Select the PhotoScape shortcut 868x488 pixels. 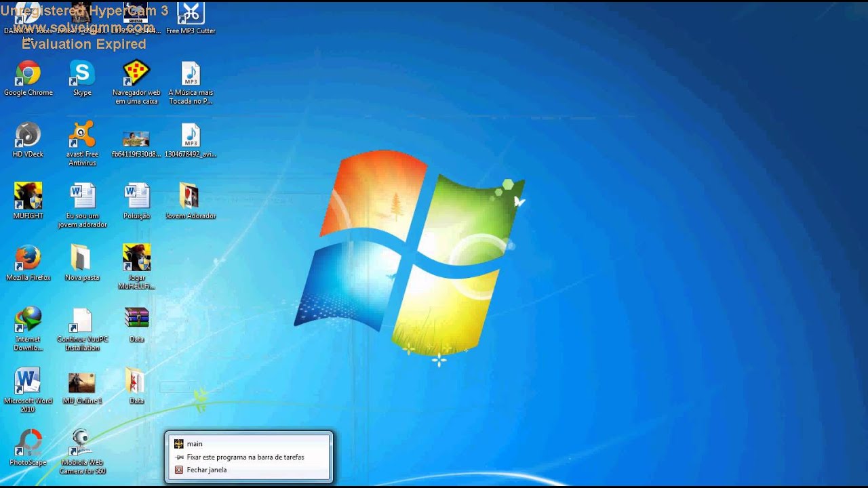tap(28, 448)
